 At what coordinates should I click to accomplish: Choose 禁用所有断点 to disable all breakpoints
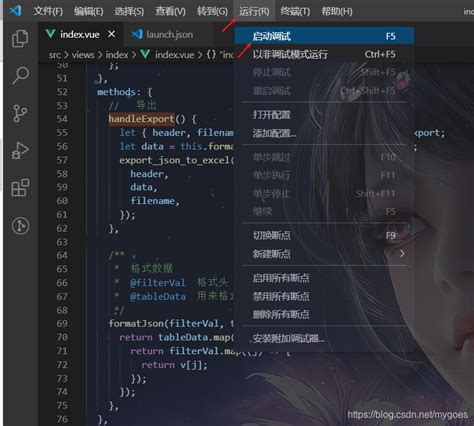click(x=324, y=296)
